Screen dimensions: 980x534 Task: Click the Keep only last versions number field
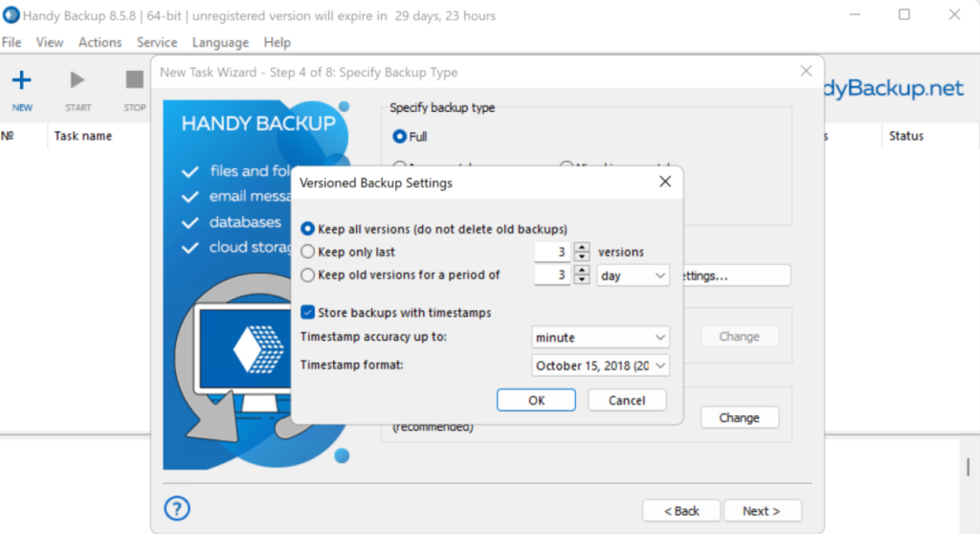pyautogui.click(x=552, y=252)
